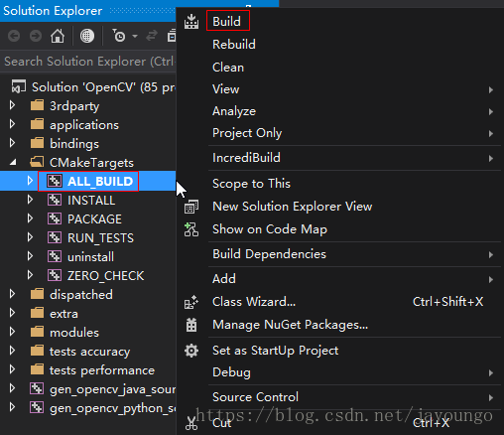Click the CMakeTargets open folder icon
The image size is (504, 435).
coord(37,162)
